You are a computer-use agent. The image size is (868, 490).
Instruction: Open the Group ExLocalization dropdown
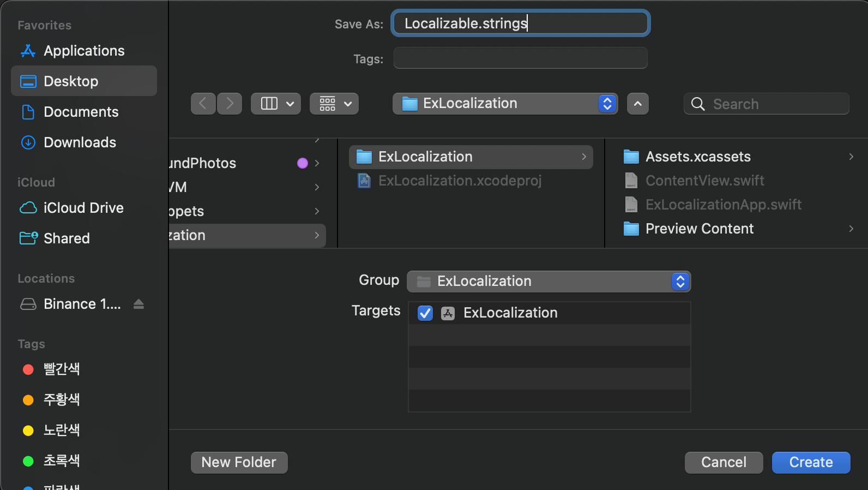coord(548,282)
